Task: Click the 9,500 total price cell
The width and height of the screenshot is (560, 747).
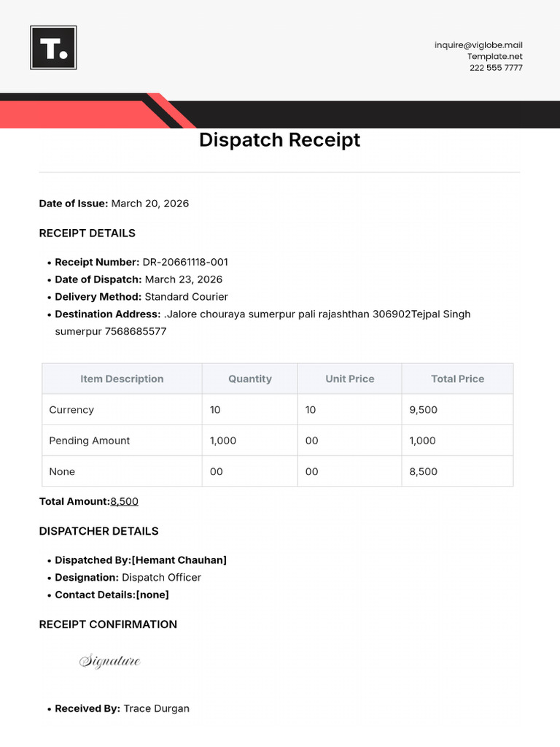Action: [458, 410]
